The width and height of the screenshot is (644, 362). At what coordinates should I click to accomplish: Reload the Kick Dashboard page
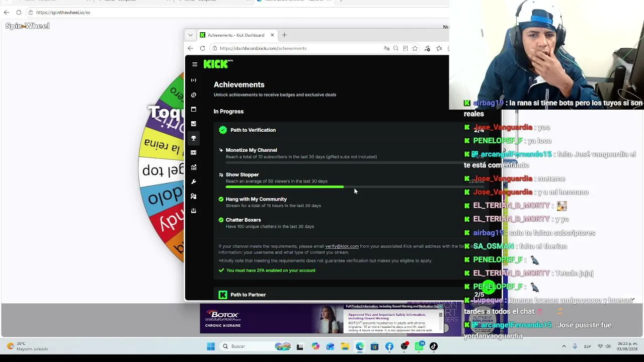(202, 48)
